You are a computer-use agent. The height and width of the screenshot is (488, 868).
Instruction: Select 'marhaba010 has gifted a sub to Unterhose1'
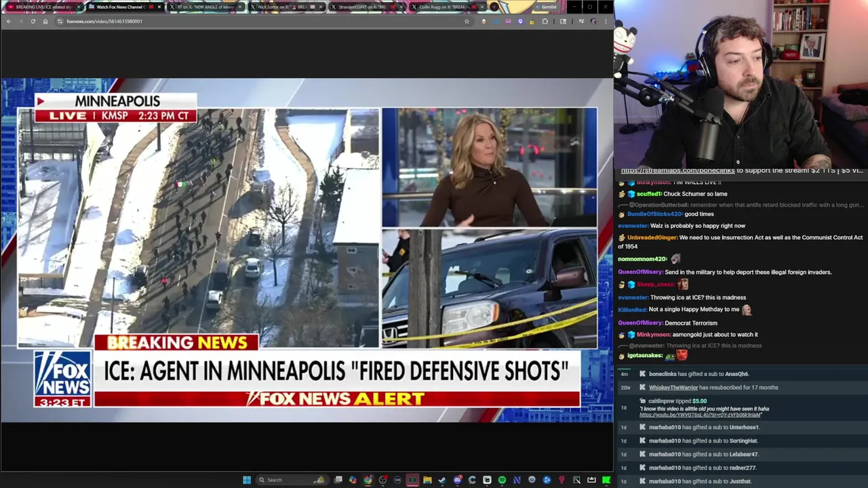704,428
